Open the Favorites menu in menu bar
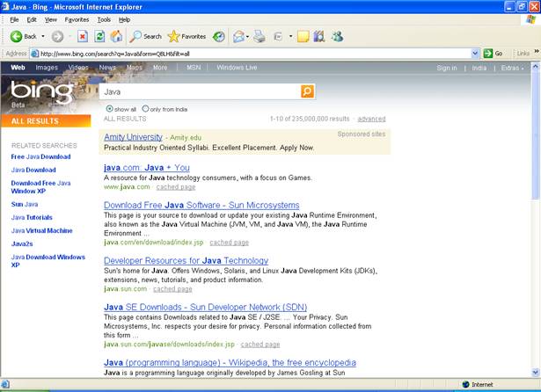The image size is (541, 392). point(77,19)
